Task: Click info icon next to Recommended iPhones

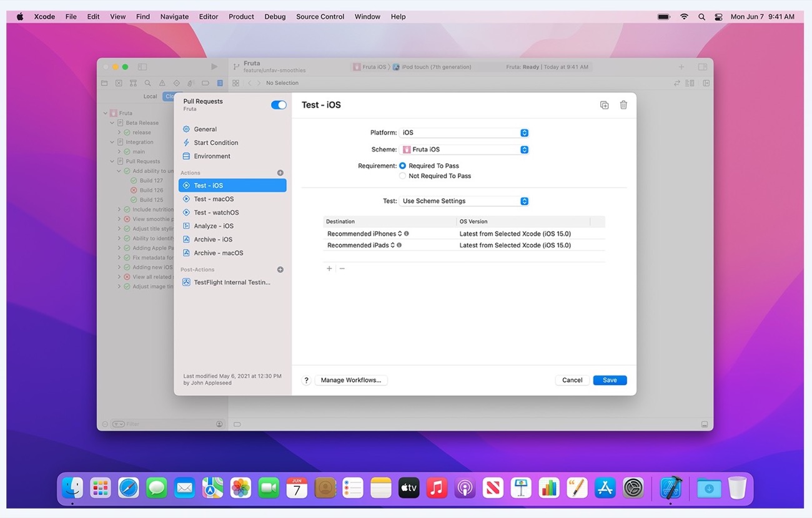Action: coord(407,234)
